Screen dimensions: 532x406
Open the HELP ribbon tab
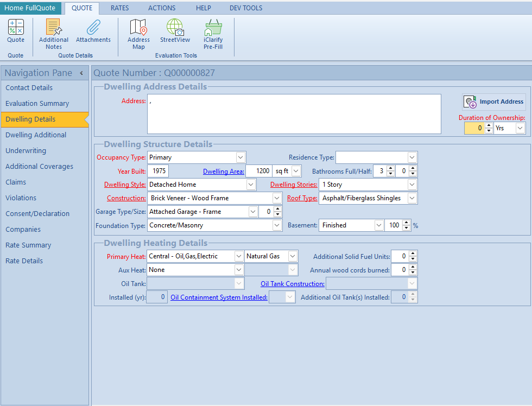pyautogui.click(x=203, y=8)
